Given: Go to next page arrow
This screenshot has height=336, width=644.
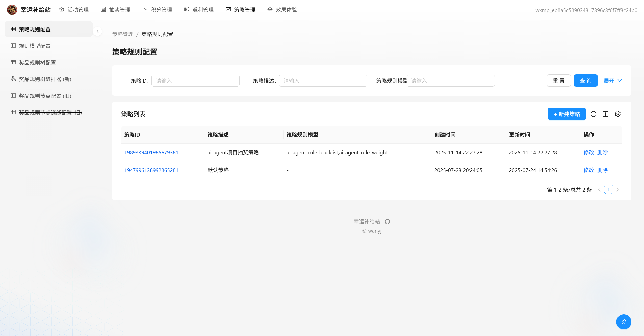Looking at the screenshot, I should [618, 190].
